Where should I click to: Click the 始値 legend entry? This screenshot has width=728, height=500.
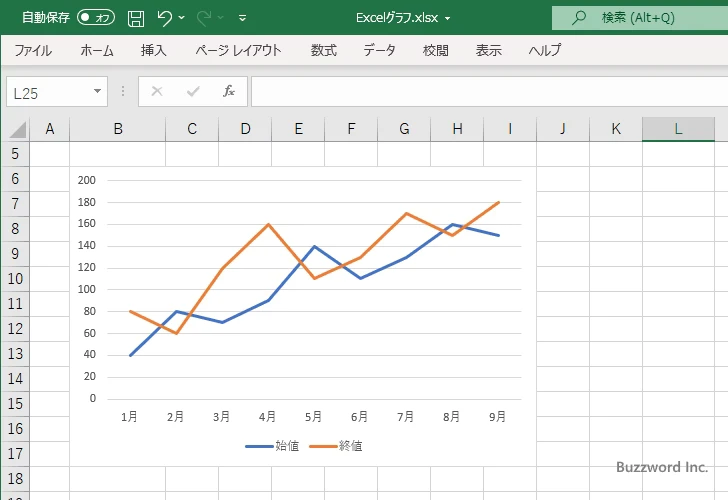tap(273, 446)
